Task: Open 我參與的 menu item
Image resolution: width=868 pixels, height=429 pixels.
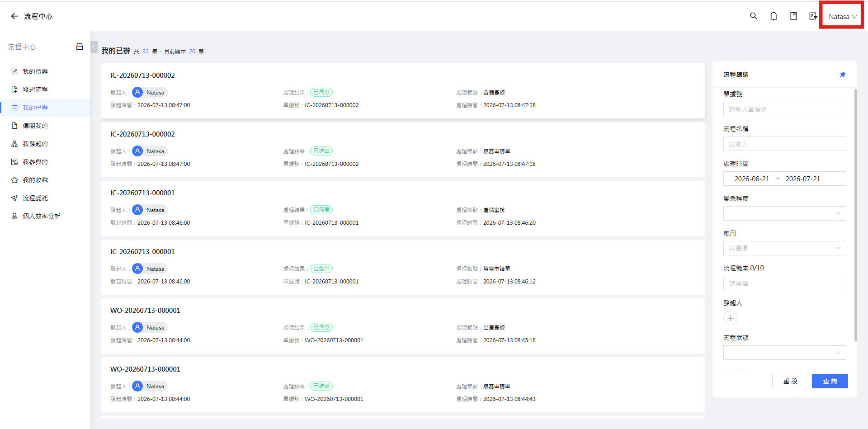Action: click(x=45, y=162)
